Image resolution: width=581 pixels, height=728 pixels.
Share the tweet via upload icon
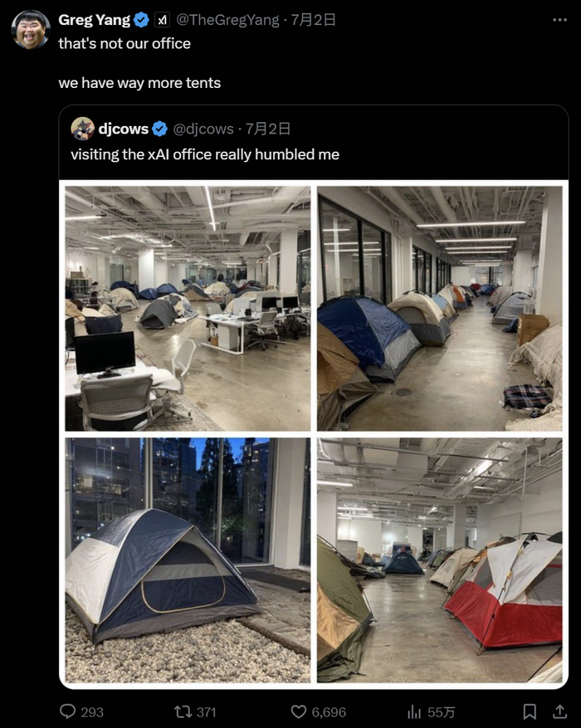pos(559,711)
